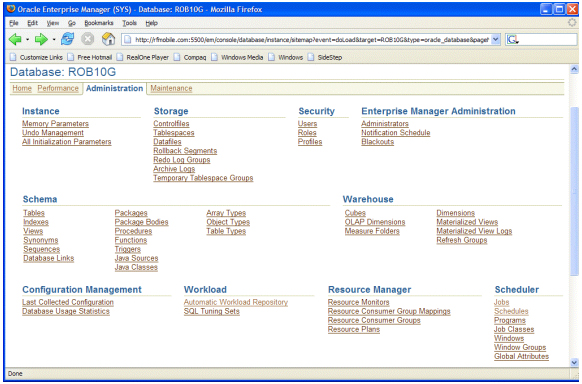Open Memory Parameters link
The height and width of the screenshot is (384, 582).
point(55,124)
